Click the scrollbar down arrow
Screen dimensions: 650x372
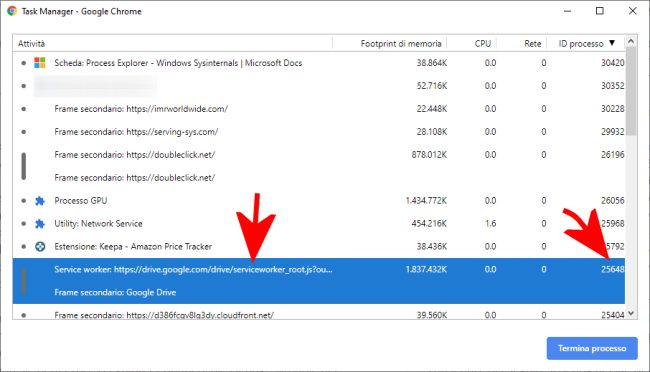(x=631, y=314)
